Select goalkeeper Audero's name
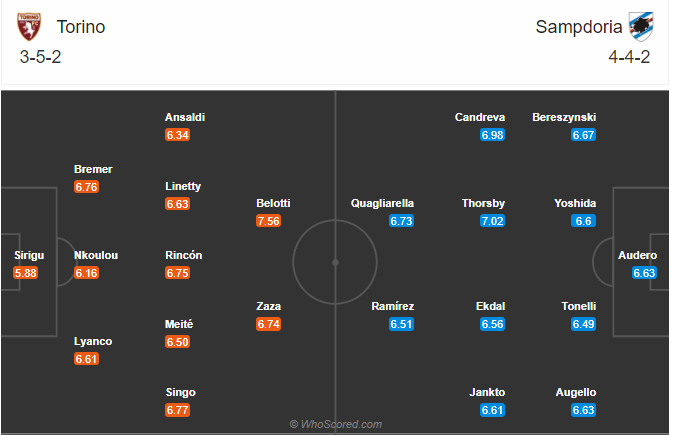Image resolution: width=673 pixels, height=435 pixels. point(638,255)
